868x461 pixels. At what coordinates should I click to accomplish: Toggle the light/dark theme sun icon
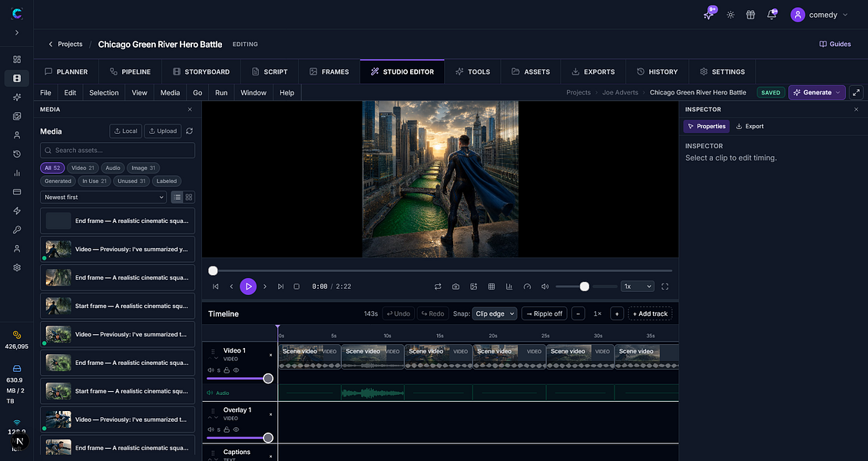[731, 15]
